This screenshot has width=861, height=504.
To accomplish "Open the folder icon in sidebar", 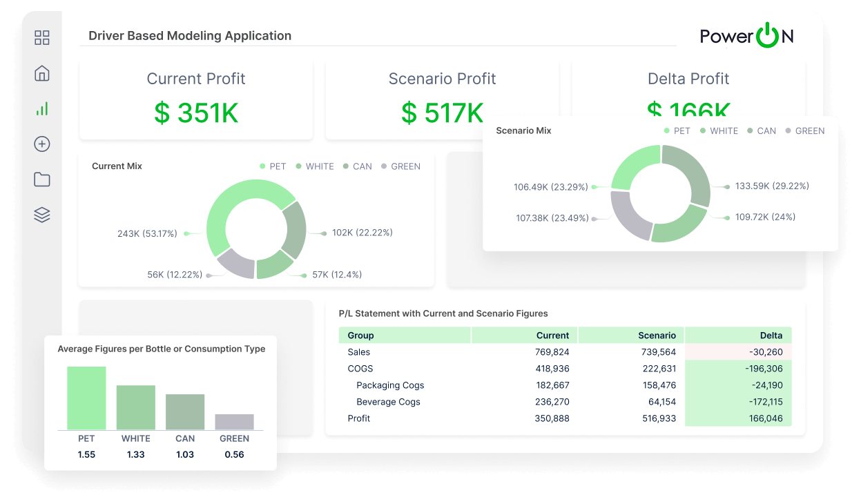I will pos(42,180).
